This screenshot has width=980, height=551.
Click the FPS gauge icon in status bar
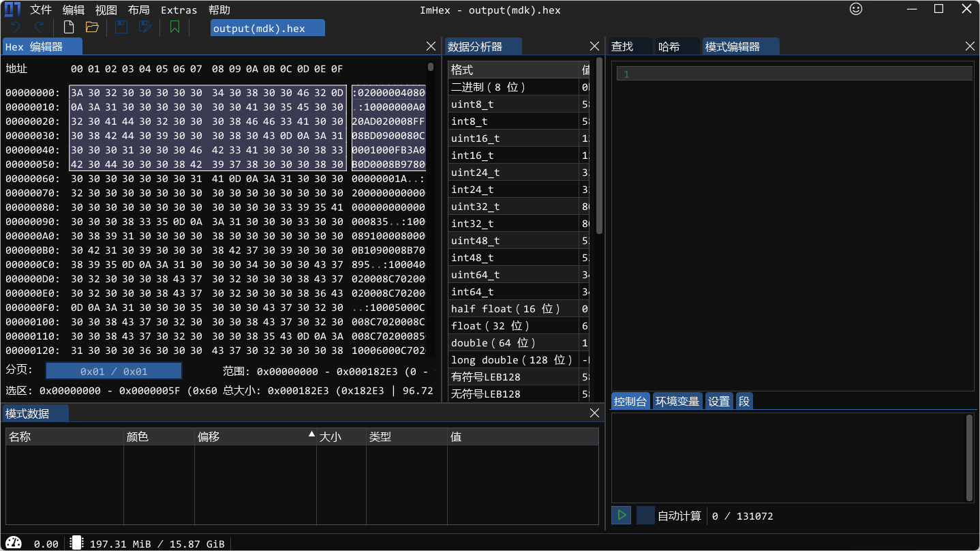(13, 543)
